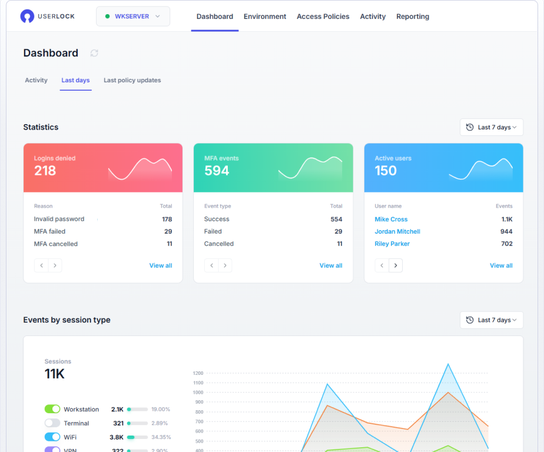The width and height of the screenshot is (544, 452).
Task: Open the Environment menu
Action: click(265, 16)
